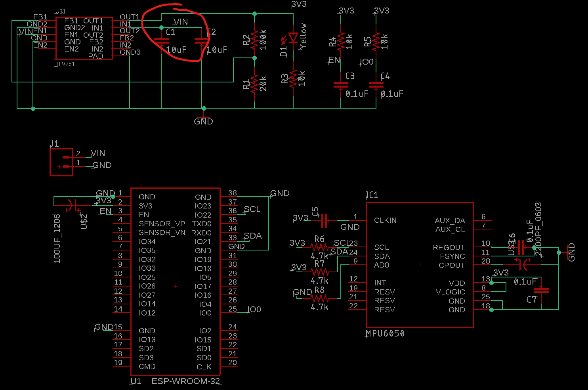Select the R4 10k resistor on EN

point(341,41)
